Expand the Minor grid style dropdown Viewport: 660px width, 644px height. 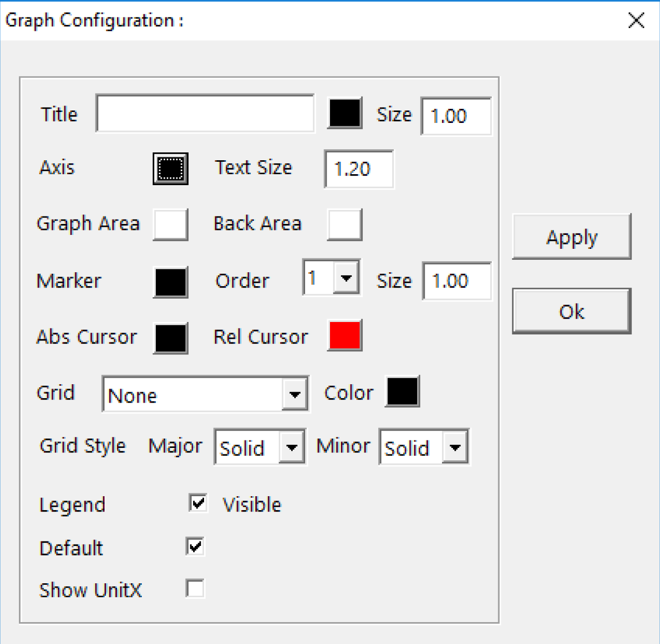455,447
